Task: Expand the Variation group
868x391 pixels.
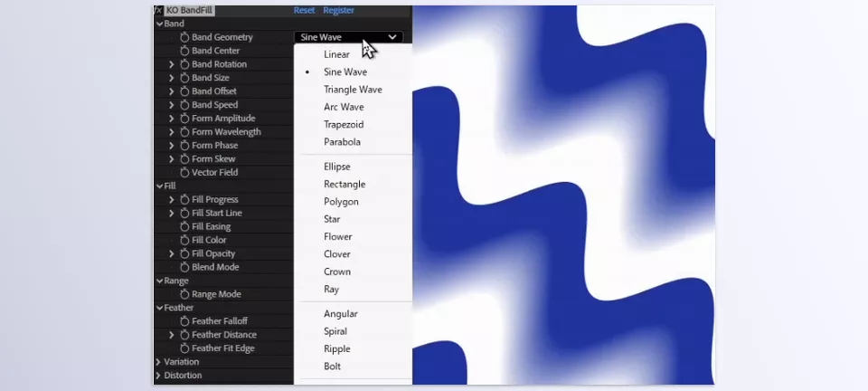Action: (159, 362)
